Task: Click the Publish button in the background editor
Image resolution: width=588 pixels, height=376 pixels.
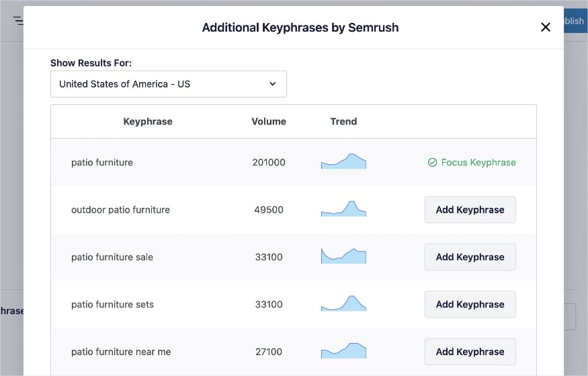Action: pyautogui.click(x=576, y=21)
